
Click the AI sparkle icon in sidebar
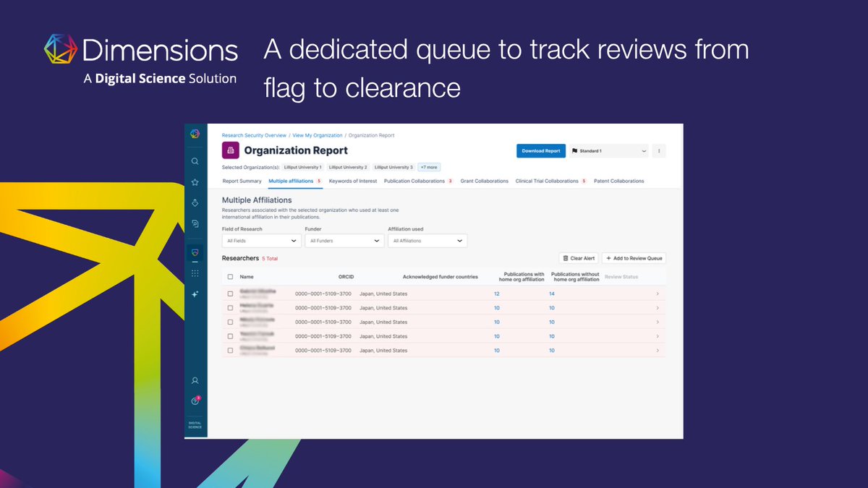tap(195, 294)
